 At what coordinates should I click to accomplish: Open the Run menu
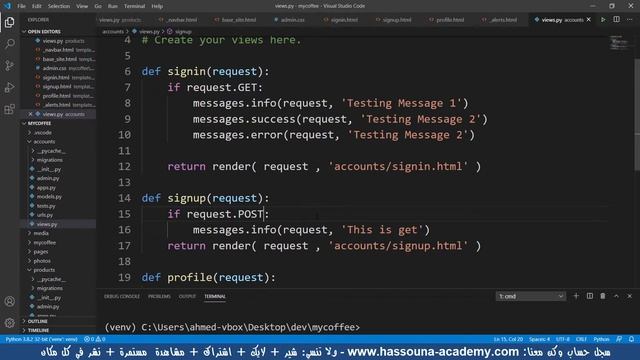[113, 6]
